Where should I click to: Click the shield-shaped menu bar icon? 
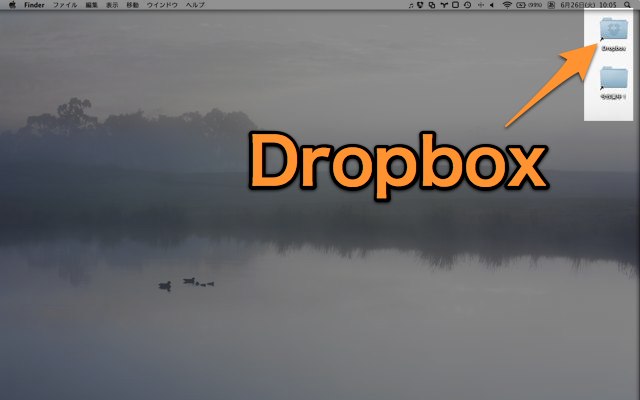(420, 5)
